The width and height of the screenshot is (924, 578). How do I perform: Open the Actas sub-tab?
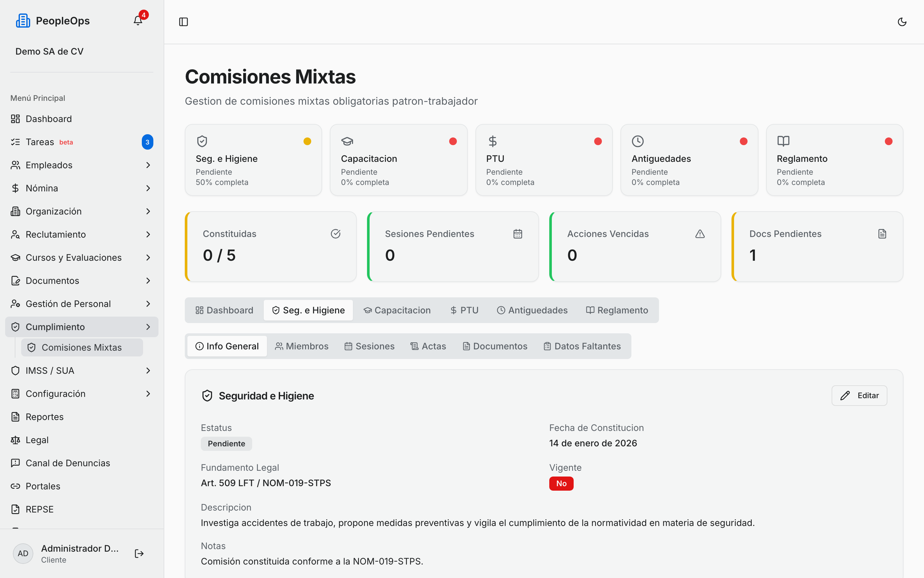tap(428, 346)
